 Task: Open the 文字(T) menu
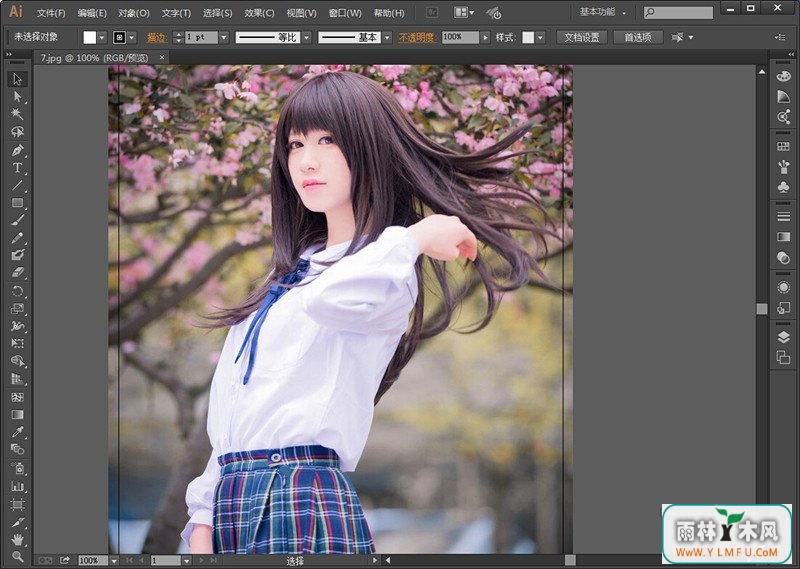coord(176,13)
